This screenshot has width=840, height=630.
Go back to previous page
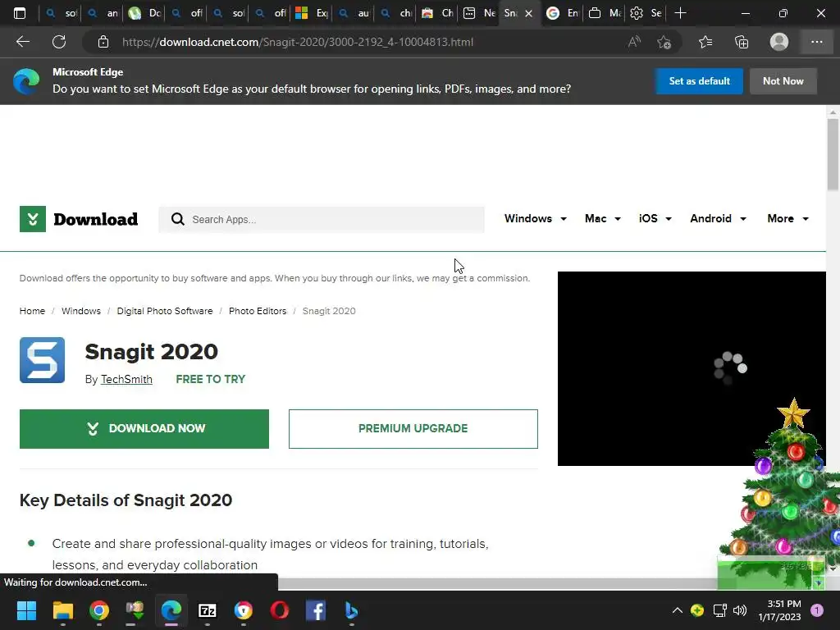click(x=22, y=42)
